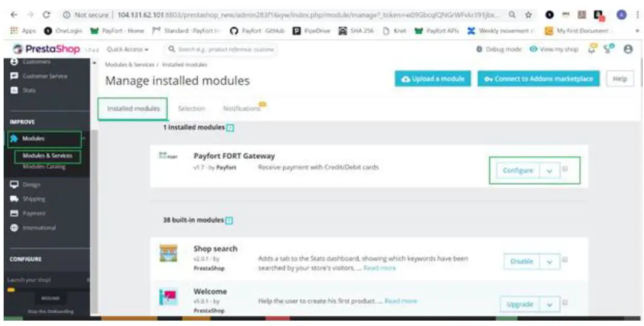644x326 pixels.
Task: Tick the Payfort FORT Gateway checkbox
Action: (x=566, y=169)
